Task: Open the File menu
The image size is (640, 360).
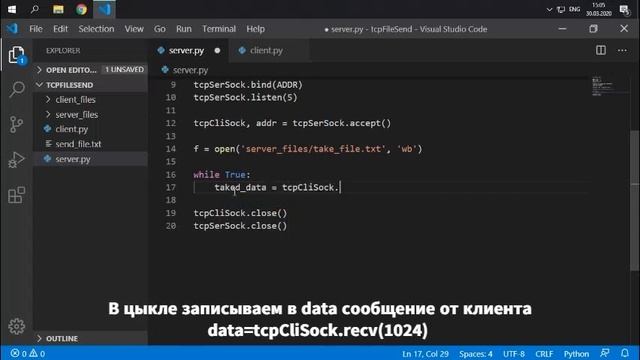Action: 36,29
